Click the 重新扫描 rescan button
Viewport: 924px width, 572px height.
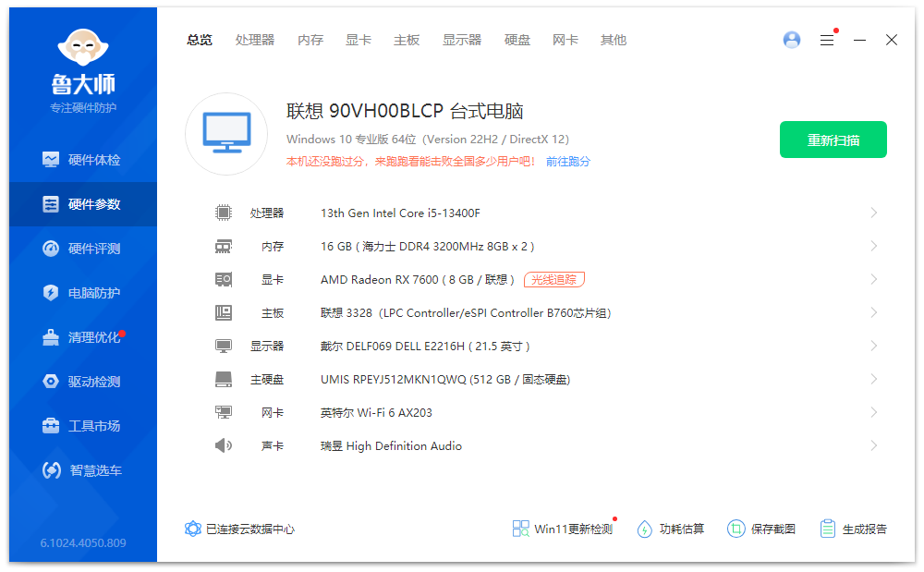point(833,140)
